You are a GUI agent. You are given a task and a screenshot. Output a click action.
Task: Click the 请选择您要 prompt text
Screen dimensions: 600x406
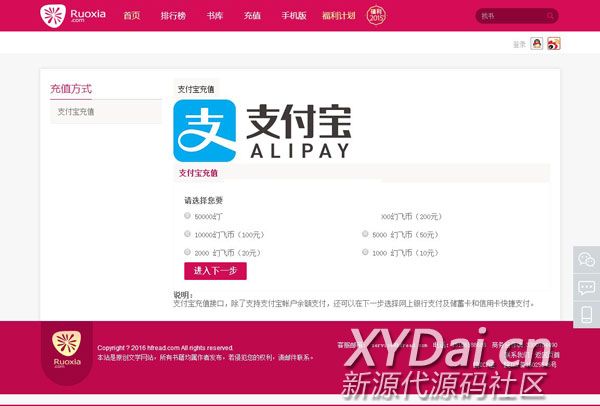pyautogui.click(x=203, y=200)
